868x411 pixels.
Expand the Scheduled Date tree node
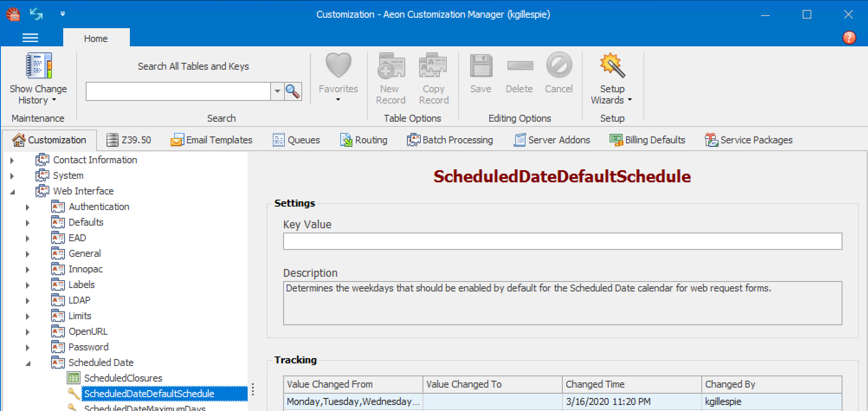tap(28, 362)
